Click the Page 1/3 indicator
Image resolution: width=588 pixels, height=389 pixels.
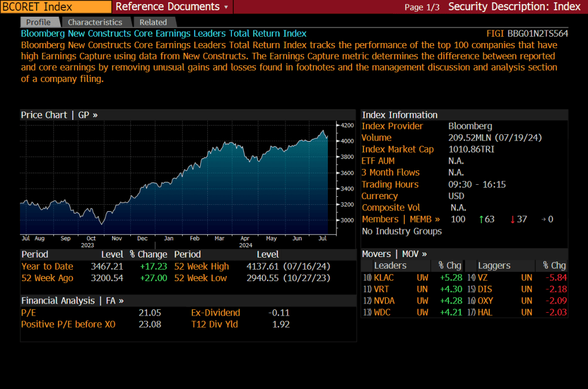click(x=422, y=7)
